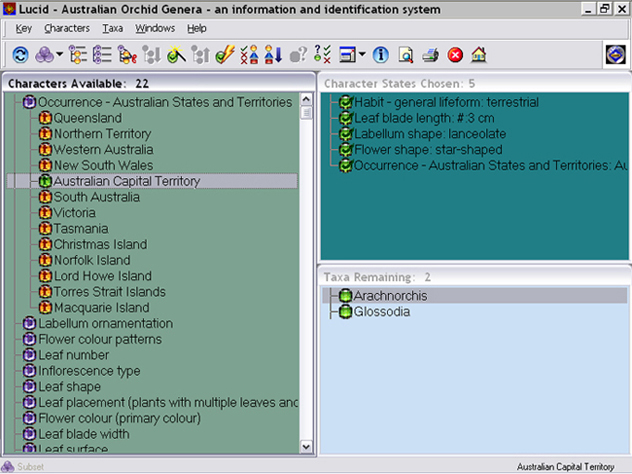Toggle the Western Australia state icon
Viewport: 632px width, 474px height.
point(45,150)
